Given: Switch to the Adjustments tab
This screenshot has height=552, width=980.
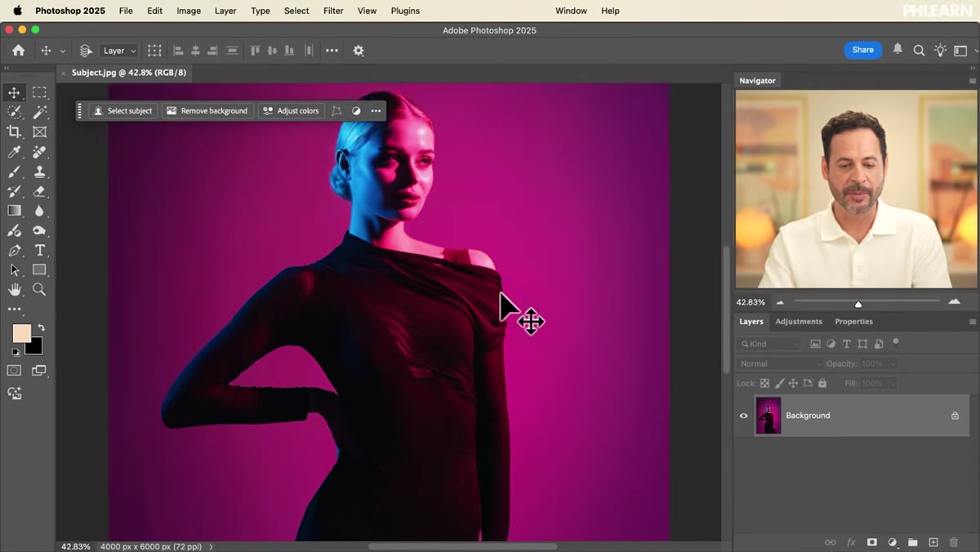Looking at the screenshot, I should point(799,322).
